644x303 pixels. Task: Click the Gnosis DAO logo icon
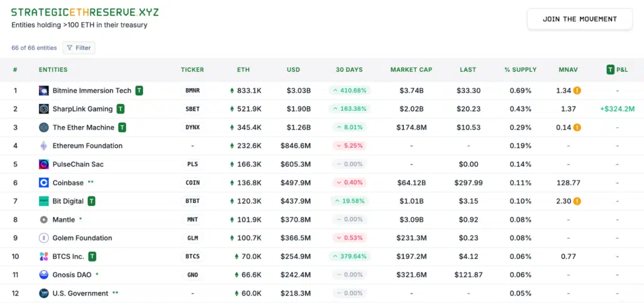tap(44, 275)
